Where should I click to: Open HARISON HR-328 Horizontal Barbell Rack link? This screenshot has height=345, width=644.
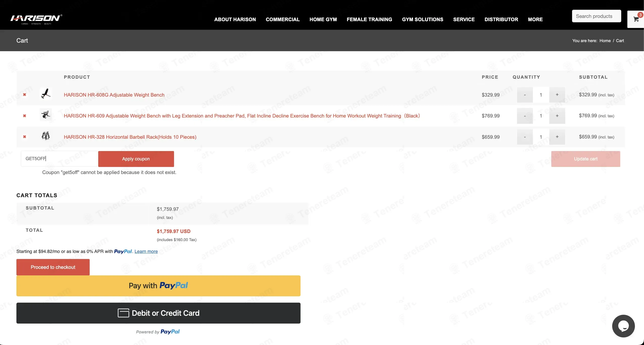click(x=130, y=137)
